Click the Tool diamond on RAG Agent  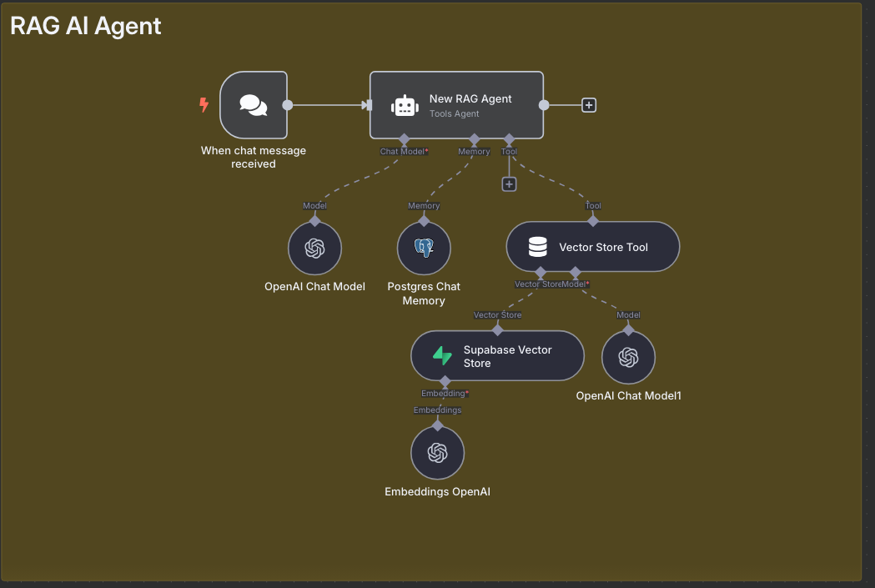(509, 139)
